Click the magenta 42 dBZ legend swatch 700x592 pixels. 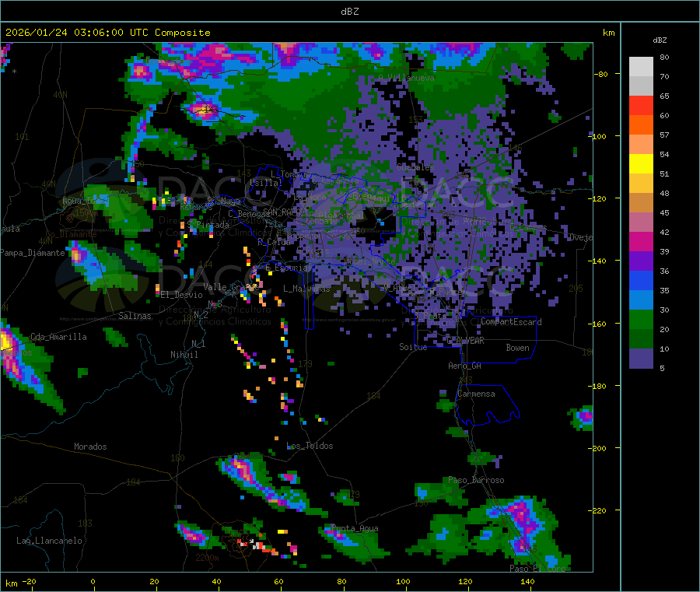(641, 241)
